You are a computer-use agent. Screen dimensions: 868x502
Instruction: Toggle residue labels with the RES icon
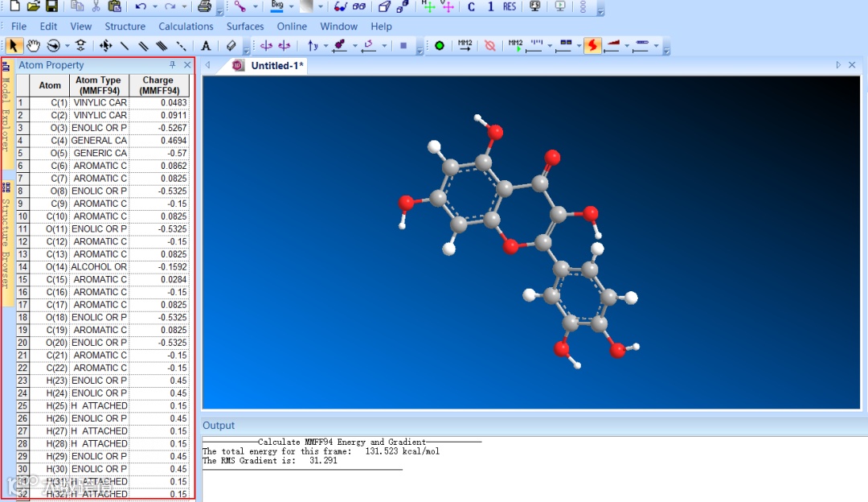(x=510, y=6)
